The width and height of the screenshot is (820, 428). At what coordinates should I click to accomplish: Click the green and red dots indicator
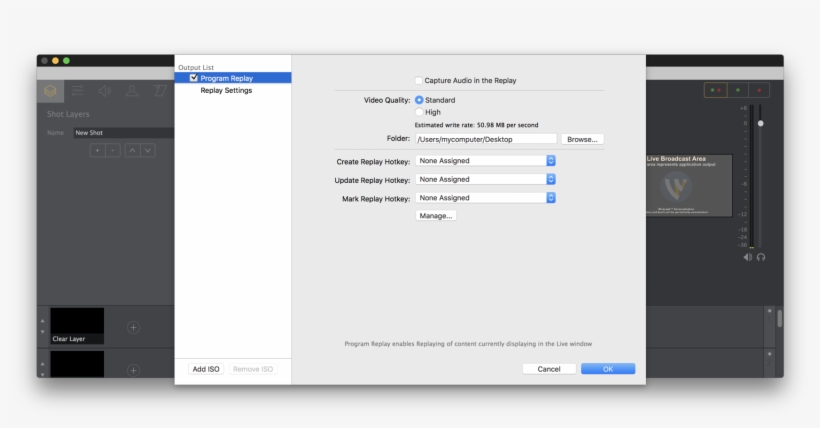[x=715, y=90]
